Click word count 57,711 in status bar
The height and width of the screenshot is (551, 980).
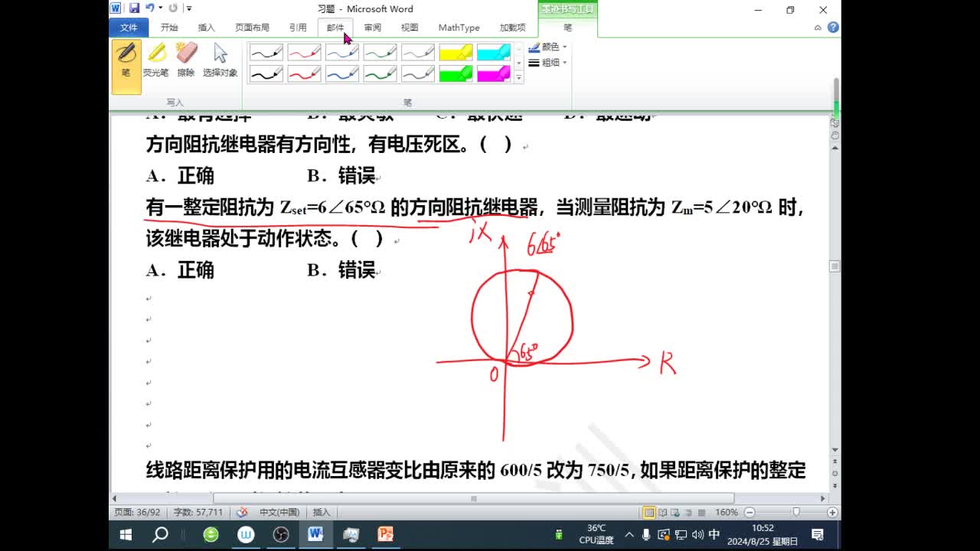(x=198, y=512)
